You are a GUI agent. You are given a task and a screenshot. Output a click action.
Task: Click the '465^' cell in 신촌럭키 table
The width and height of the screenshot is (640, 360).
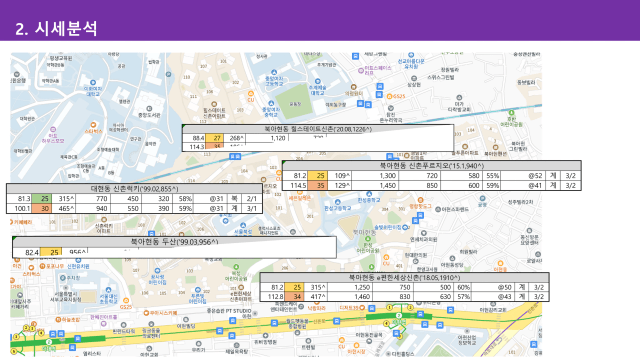[x=64, y=209]
